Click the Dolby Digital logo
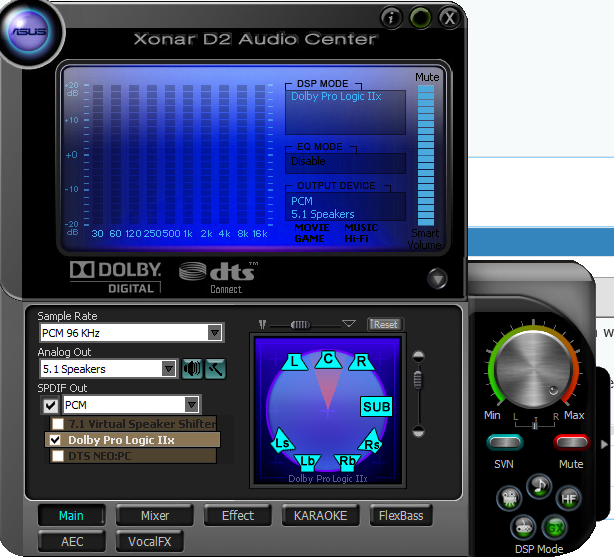 (116, 277)
